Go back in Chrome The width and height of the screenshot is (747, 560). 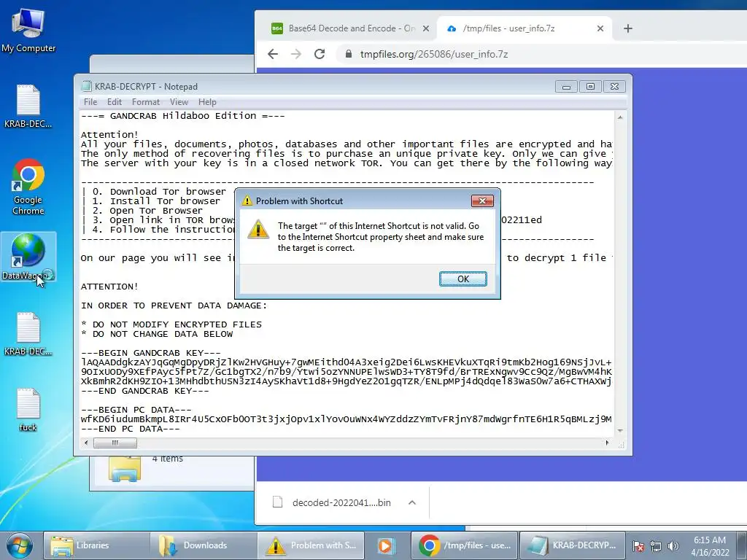pos(273,54)
